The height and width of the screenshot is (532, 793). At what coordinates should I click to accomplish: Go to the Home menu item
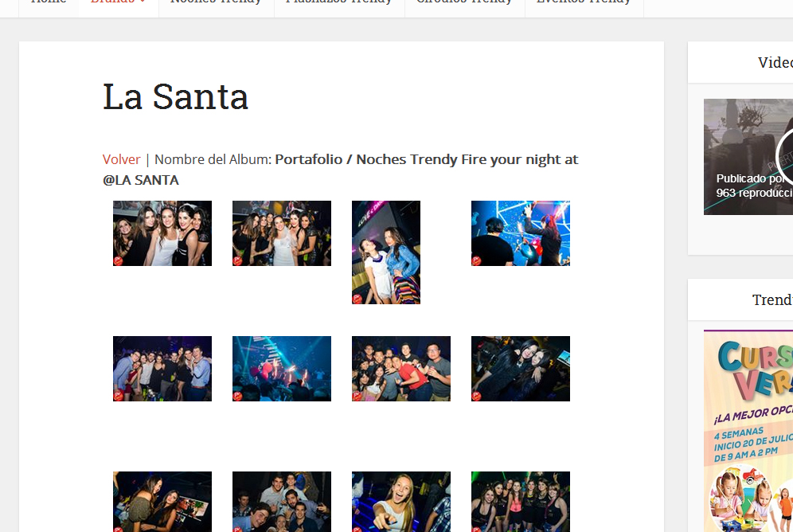coord(49,3)
